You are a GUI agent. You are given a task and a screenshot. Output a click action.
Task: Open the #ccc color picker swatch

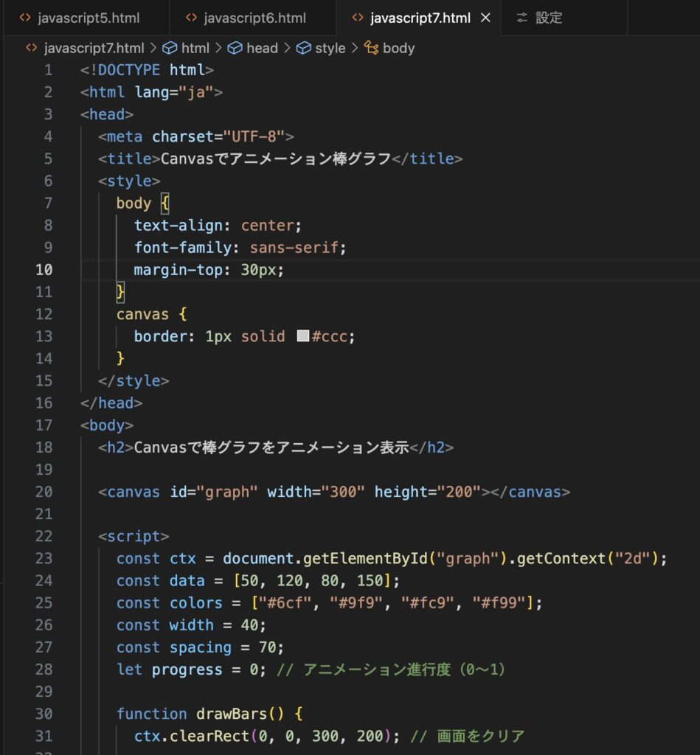tap(302, 336)
